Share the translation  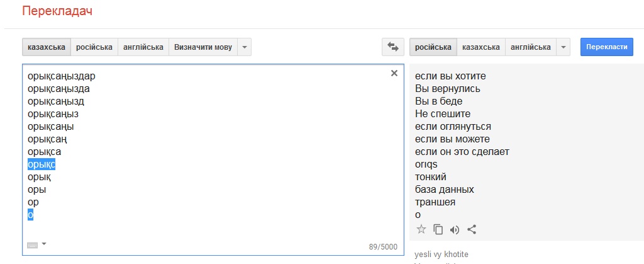(472, 229)
